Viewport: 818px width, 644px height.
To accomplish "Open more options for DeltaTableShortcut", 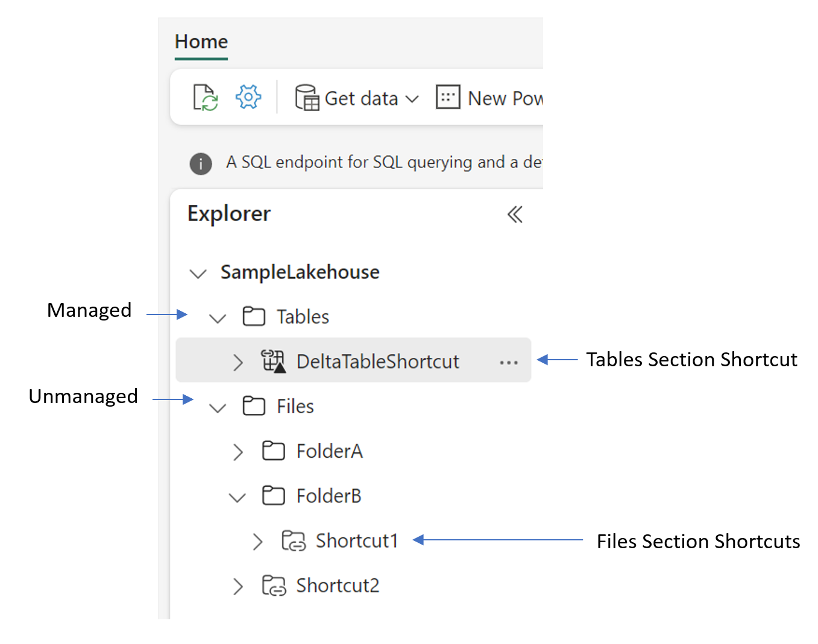I will tap(508, 362).
